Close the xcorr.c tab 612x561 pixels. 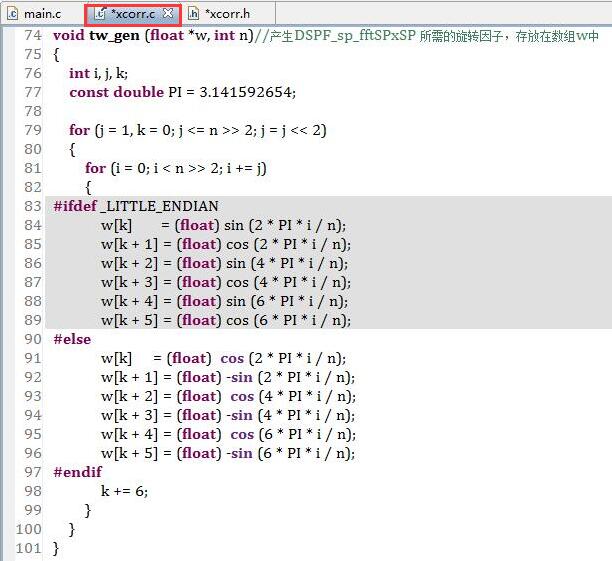[x=168, y=13]
